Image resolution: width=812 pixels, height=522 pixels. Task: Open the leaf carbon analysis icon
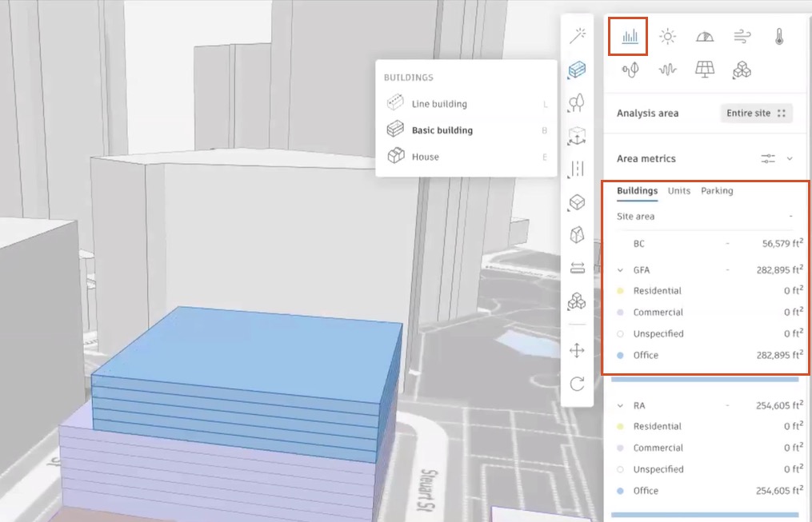(x=630, y=70)
